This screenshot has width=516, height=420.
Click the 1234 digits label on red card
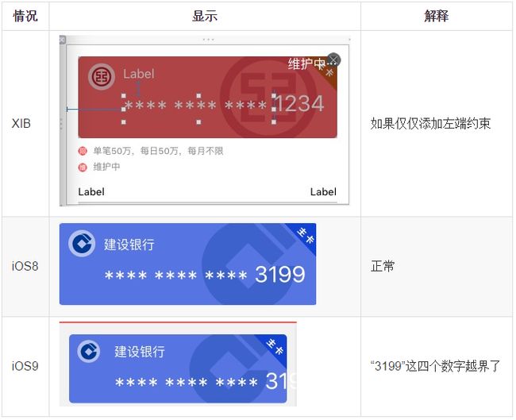pos(299,104)
